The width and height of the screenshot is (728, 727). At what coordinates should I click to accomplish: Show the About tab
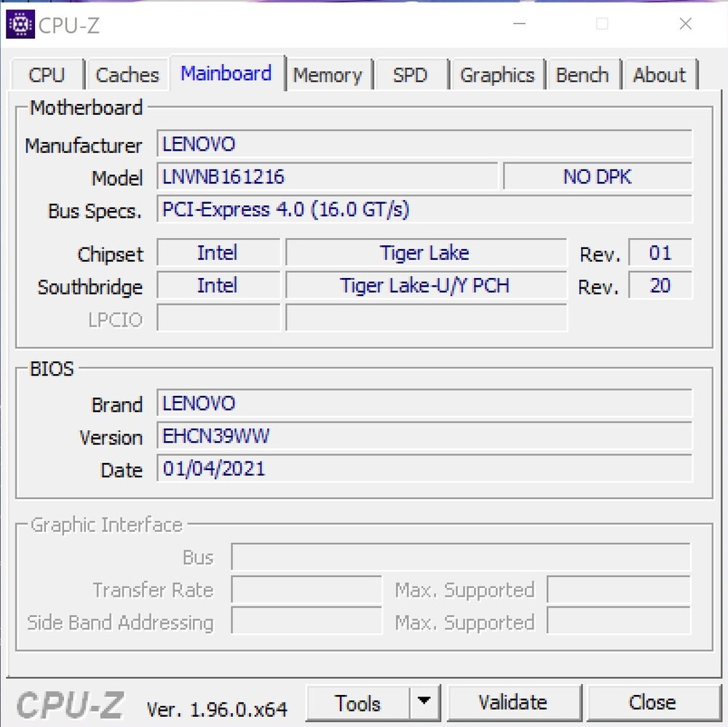[x=660, y=75]
